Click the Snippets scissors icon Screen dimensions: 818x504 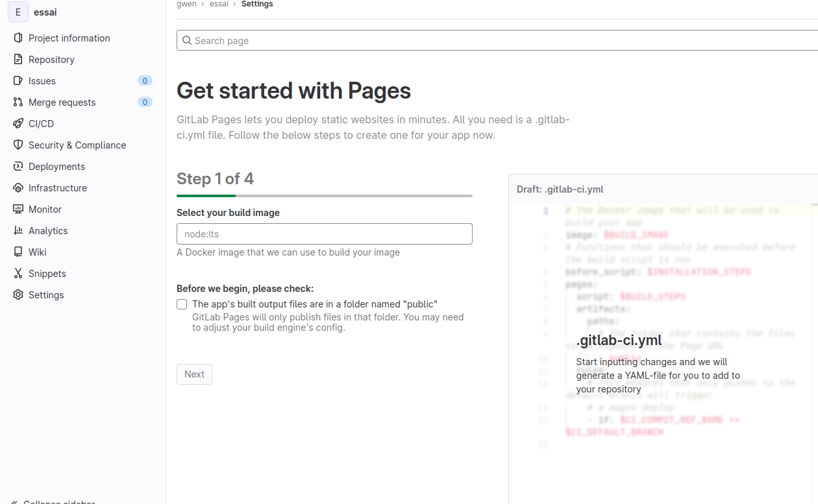click(x=18, y=274)
